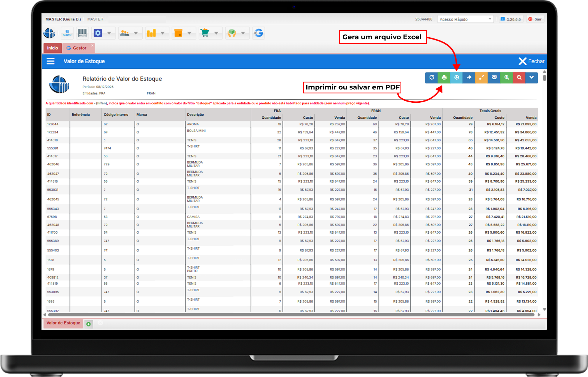Expand the chevron-down report options button
The height and width of the screenshot is (377, 588).
(531, 78)
